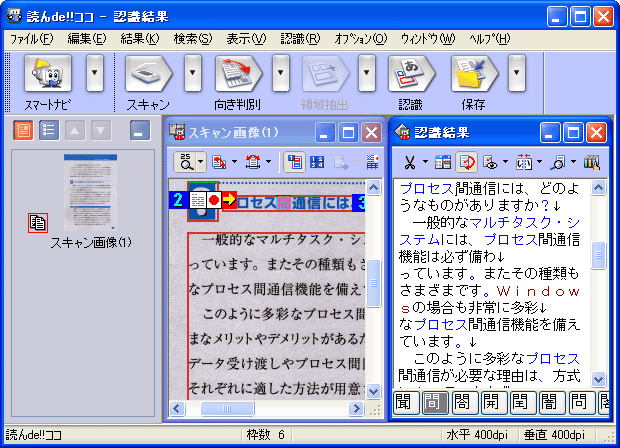Click the table layout icon in result toolbar
The image size is (620, 448).
(x=442, y=162)
